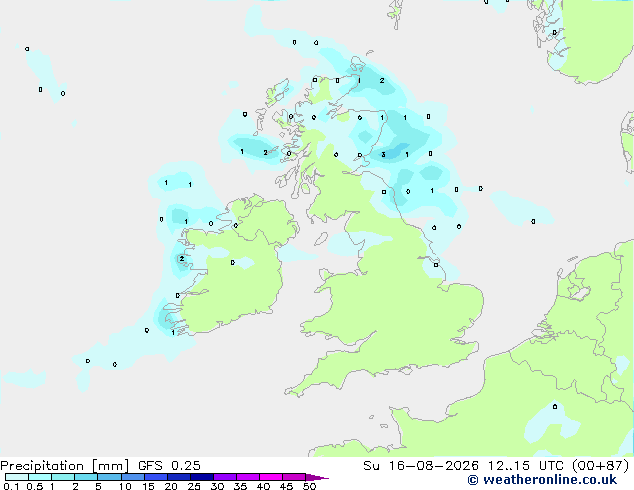Pick the 10–15 mm legend swatch

pos(132,477)
